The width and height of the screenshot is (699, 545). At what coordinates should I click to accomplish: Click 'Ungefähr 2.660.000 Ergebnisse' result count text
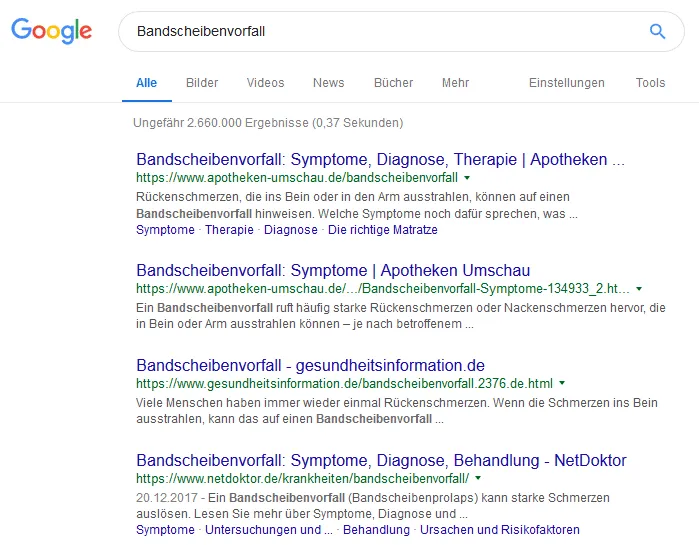click(221, 123)
